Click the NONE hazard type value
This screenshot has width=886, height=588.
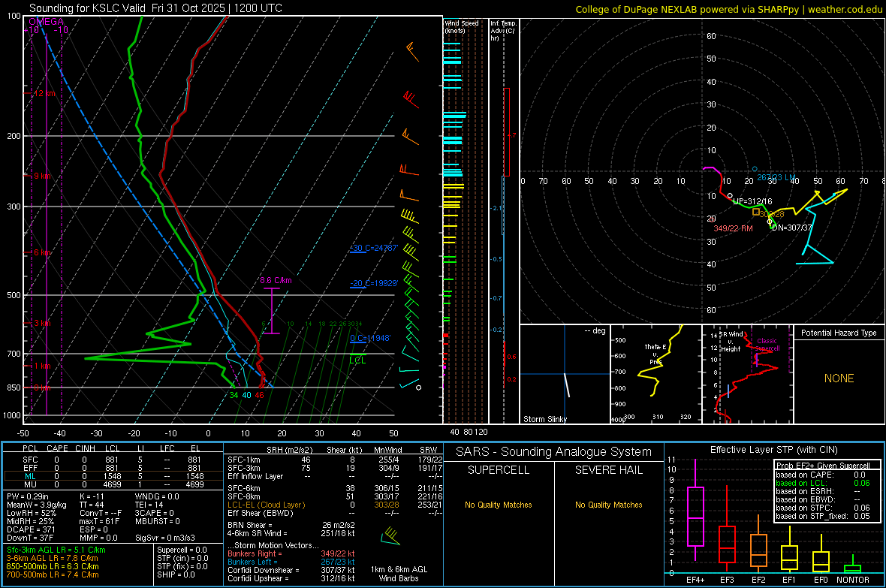839,378
